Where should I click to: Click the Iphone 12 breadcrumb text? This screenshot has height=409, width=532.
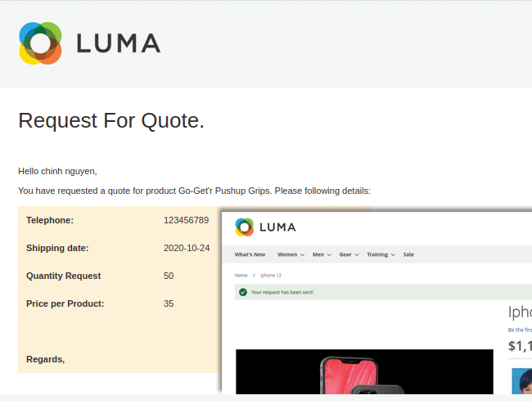[x=271, y=276]
